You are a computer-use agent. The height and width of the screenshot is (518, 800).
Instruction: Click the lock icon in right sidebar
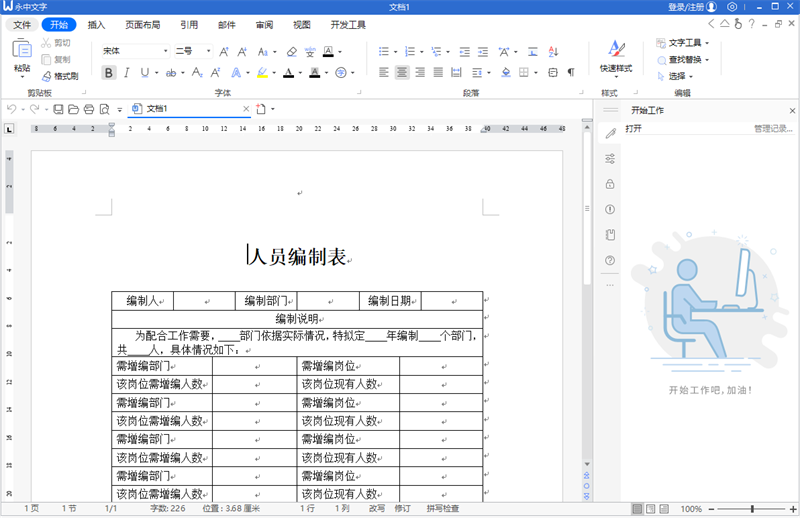[610, 184]
